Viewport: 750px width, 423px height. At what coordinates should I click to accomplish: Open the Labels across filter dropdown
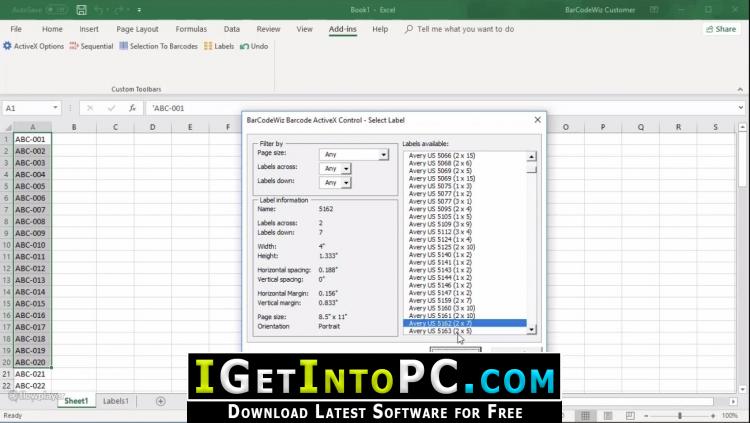[346, 168]
